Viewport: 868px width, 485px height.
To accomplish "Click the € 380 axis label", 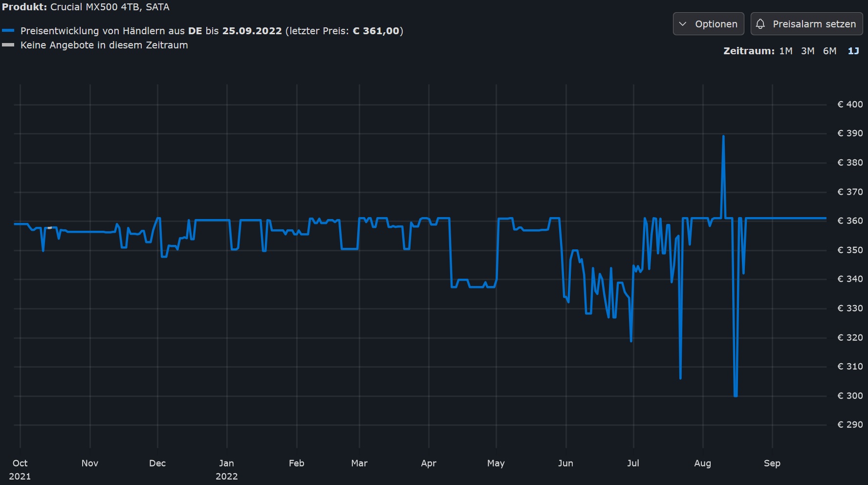I will click(850, 162).
